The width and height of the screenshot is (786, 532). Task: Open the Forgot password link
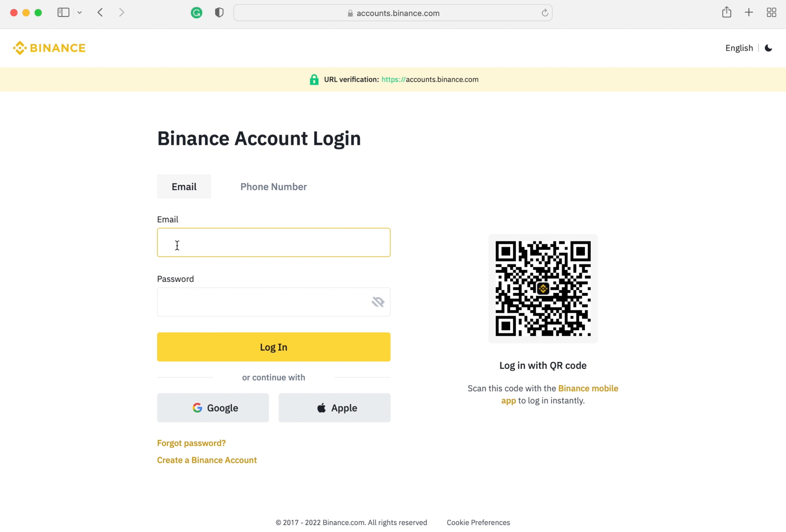tap(192, 443)
